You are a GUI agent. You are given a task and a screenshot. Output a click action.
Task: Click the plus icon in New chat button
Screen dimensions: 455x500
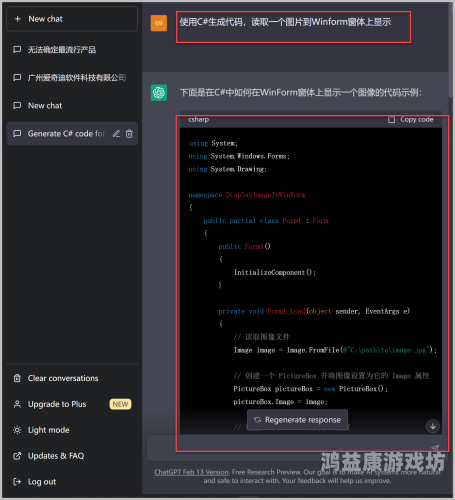[18, 19]
